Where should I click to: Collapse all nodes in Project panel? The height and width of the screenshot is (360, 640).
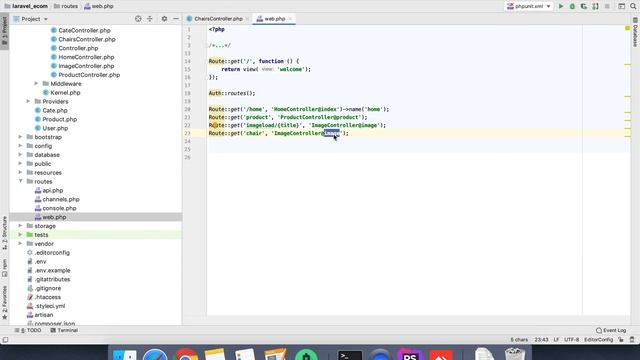[x=150, y=19]
